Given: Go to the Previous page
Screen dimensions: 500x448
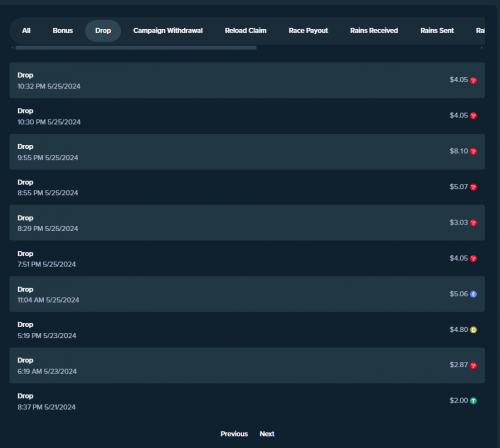Looking at the screenshot, I should point(234,434).
